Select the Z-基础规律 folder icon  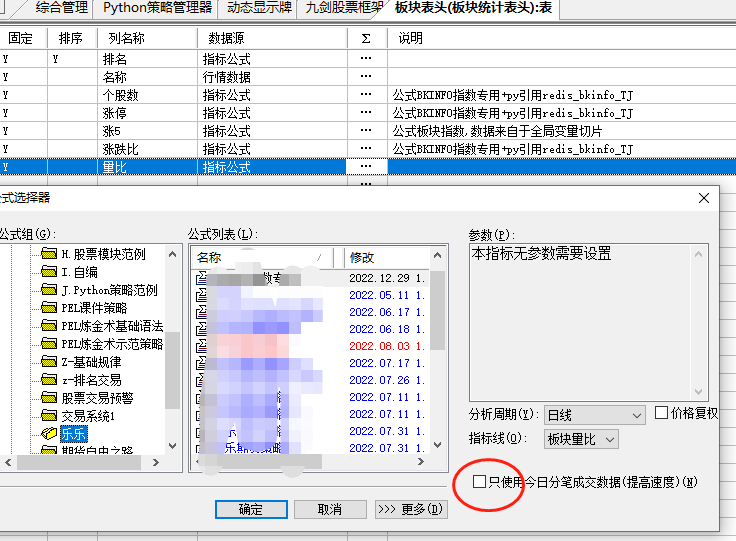(x=49, y=362)
